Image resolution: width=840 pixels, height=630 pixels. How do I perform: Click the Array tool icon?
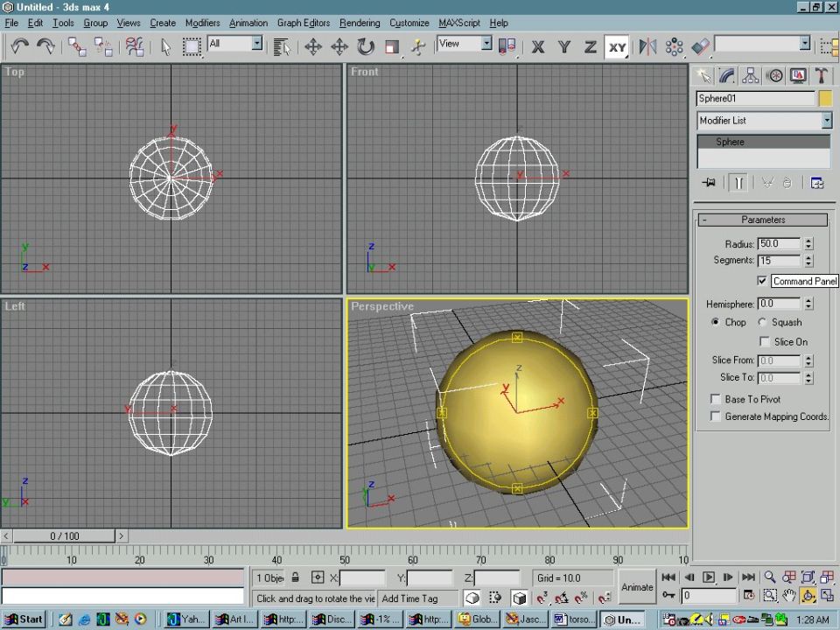pyautogui.click(x=674, y=46)
